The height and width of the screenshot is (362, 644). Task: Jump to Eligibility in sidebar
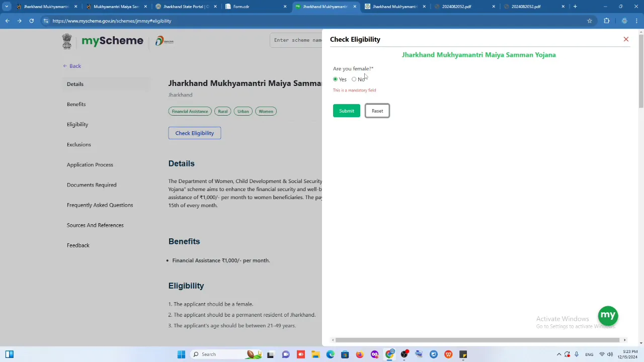click(77, 124)
